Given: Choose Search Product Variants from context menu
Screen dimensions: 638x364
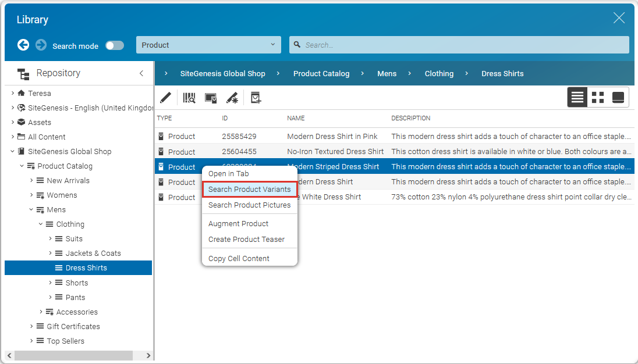Looking at the screenshot, I should pyautogui.click(x=249, y=189).
